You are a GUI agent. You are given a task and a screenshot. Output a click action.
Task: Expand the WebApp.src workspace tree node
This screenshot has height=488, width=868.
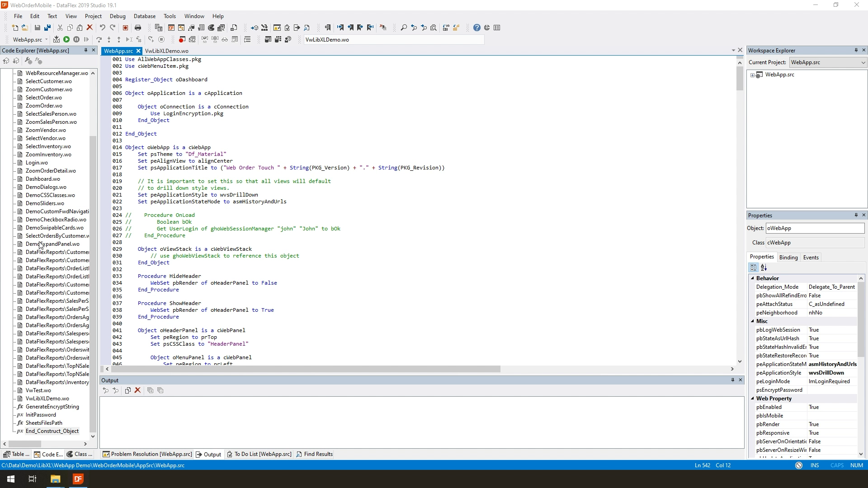(753, 75)
